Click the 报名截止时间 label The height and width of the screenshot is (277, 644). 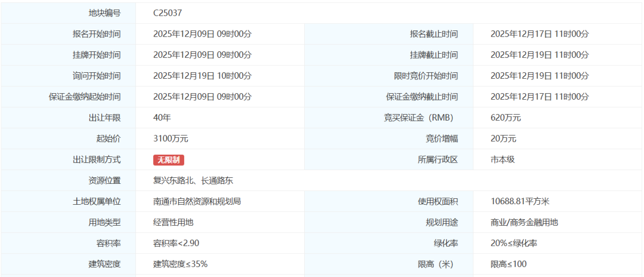click(x=434, y=34)
